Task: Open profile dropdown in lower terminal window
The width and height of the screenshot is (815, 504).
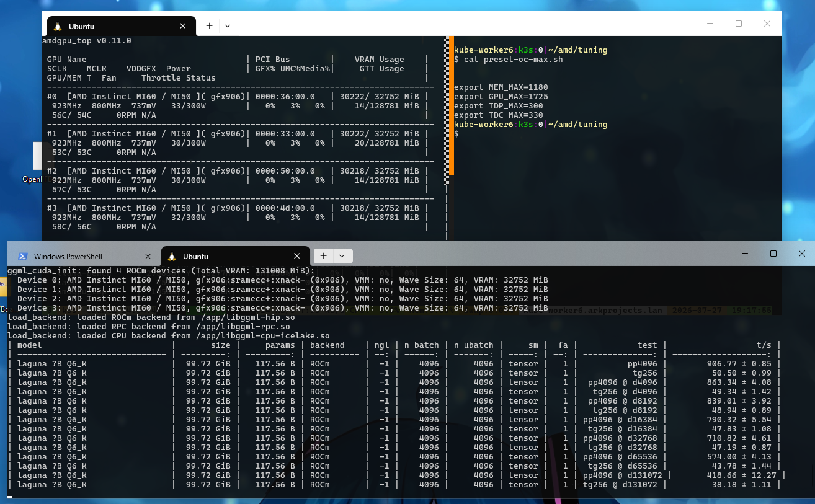Action: (343, 255)
